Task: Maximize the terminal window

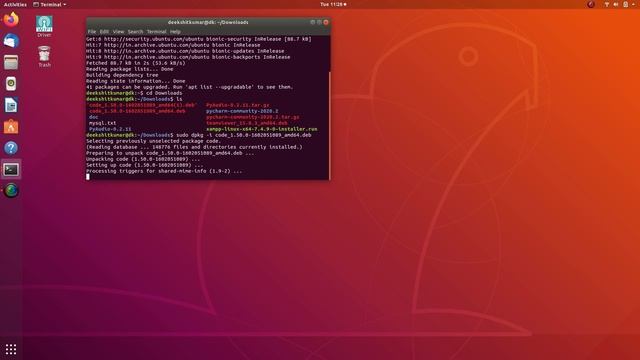Action: click(319, 22)
